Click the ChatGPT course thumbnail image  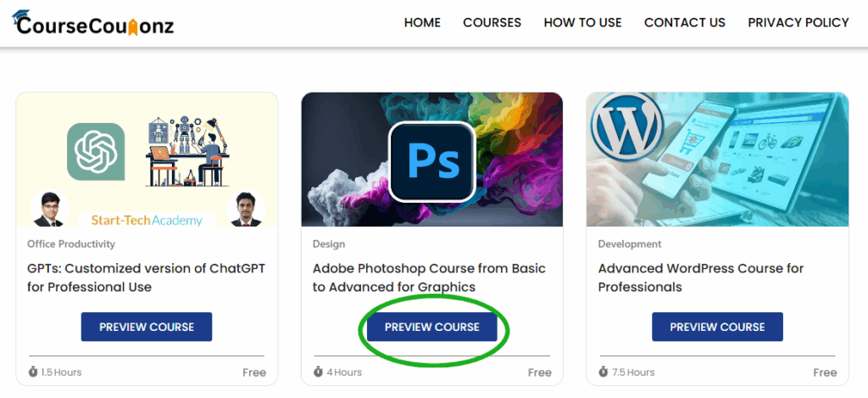147,160
